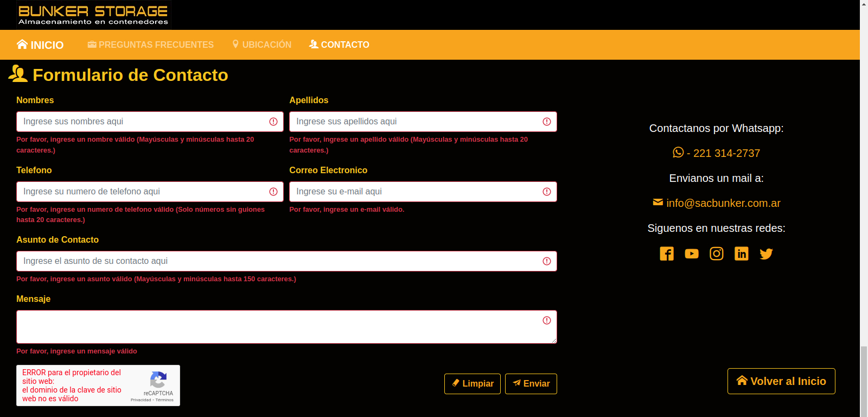This screenshot has width=868, height=417.
Task: Open the Preguntas Frecuentes menu item
Action: pyautogui.click(x=151, y=45)
